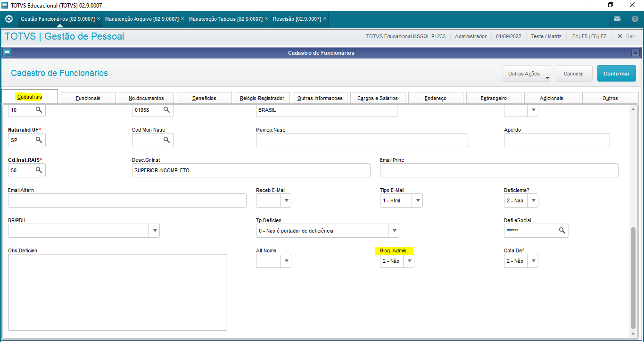Expand the Alt.Nome dropdown
Viewport: 644px width, 342px height.
coord(286,261)
